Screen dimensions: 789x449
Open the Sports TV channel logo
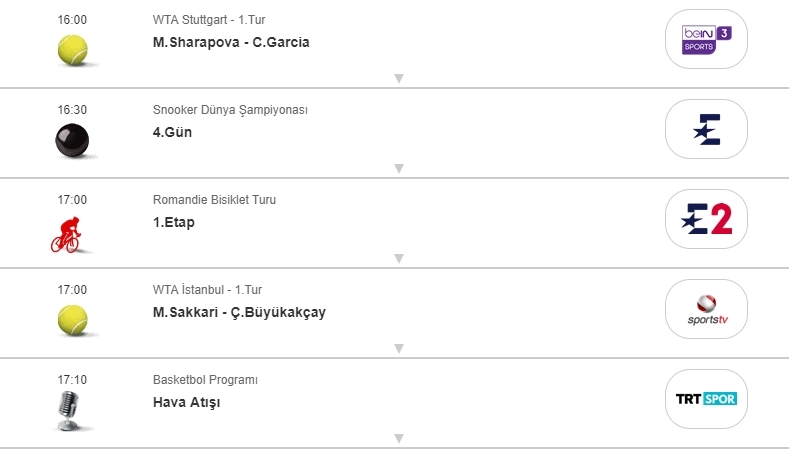(x=706, y=309)
